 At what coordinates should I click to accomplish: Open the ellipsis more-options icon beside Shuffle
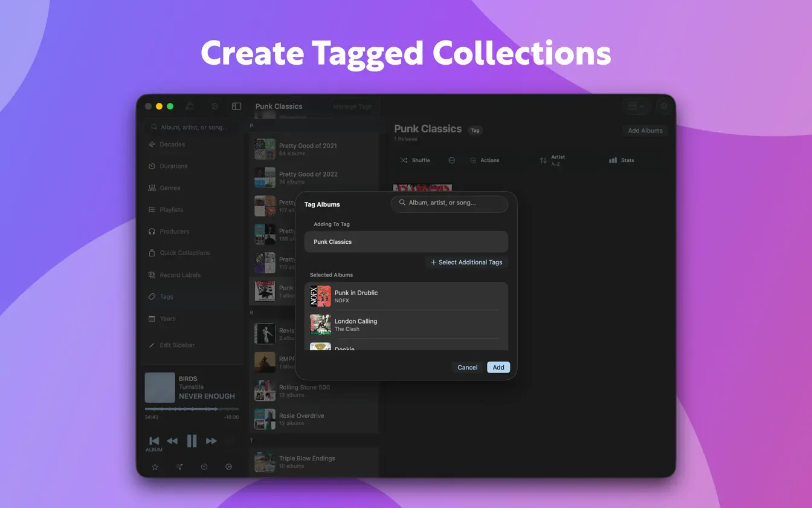coord(451,160)
